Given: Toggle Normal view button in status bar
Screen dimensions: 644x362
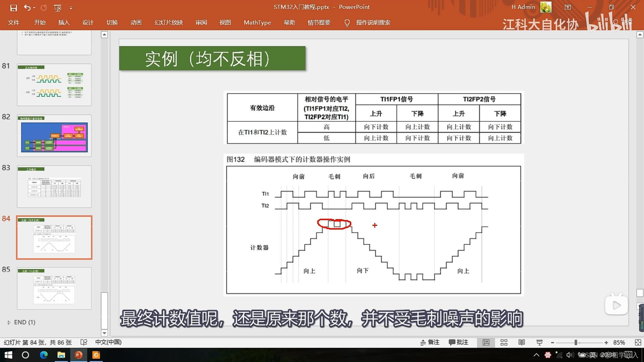Looking at the screenshot, I should tap(486, 342).
